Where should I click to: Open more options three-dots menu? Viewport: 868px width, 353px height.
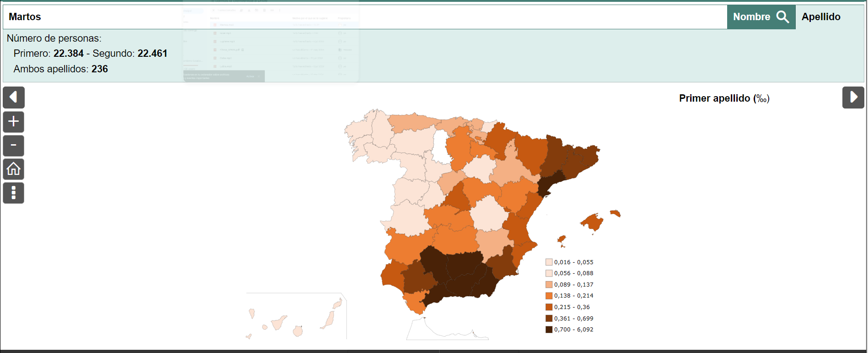point(14,193)
